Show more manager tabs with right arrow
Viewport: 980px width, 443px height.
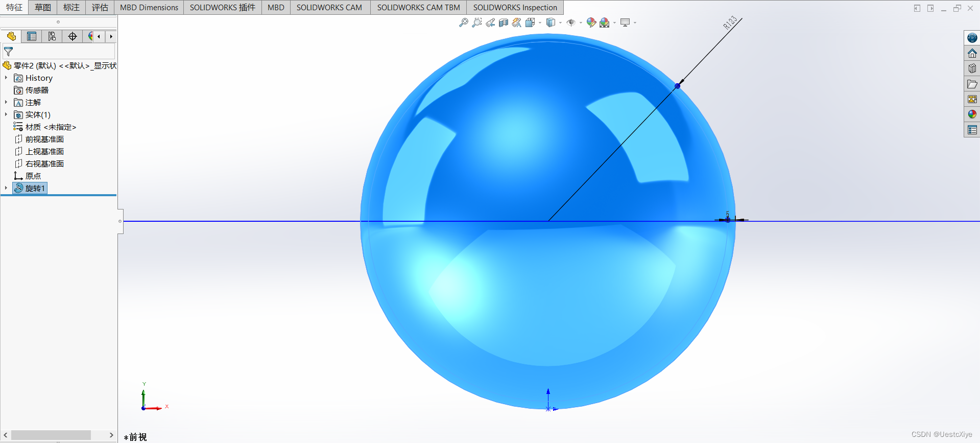111,36
